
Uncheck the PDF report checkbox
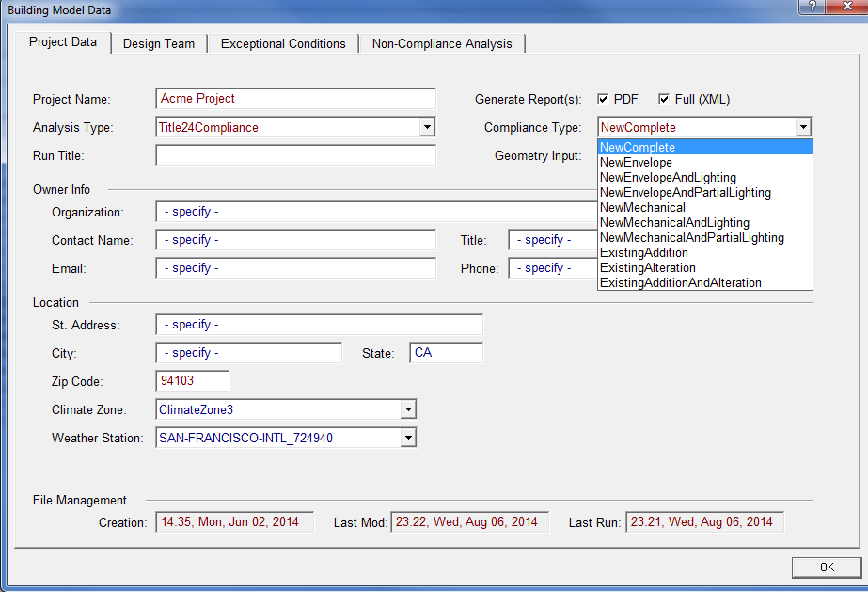603,99
